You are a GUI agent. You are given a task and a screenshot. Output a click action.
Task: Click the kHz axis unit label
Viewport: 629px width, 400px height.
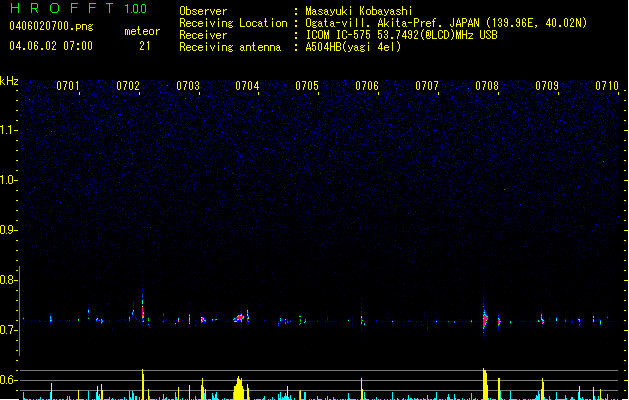[x=9, y=81]
